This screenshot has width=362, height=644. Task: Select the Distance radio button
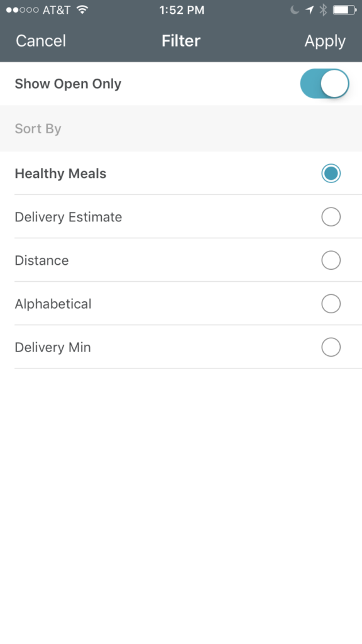click(331, 260)
